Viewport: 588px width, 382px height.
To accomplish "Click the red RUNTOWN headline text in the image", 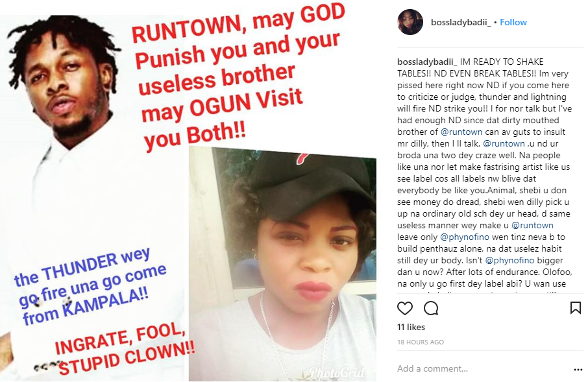I will coord(237,77).
